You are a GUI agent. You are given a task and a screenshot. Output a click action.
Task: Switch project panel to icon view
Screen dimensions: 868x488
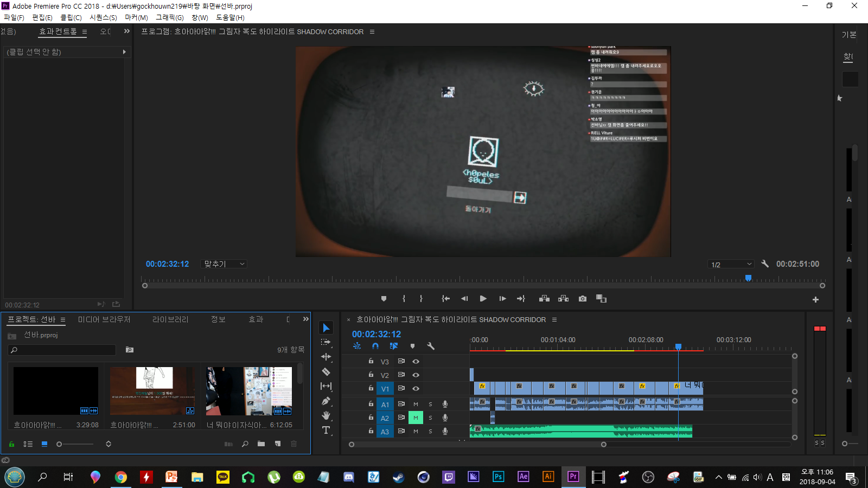click(x=44, y=444)
